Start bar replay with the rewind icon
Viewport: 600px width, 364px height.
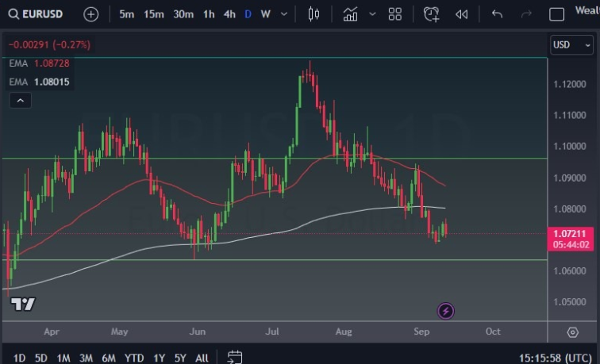[x=461, y=14]
